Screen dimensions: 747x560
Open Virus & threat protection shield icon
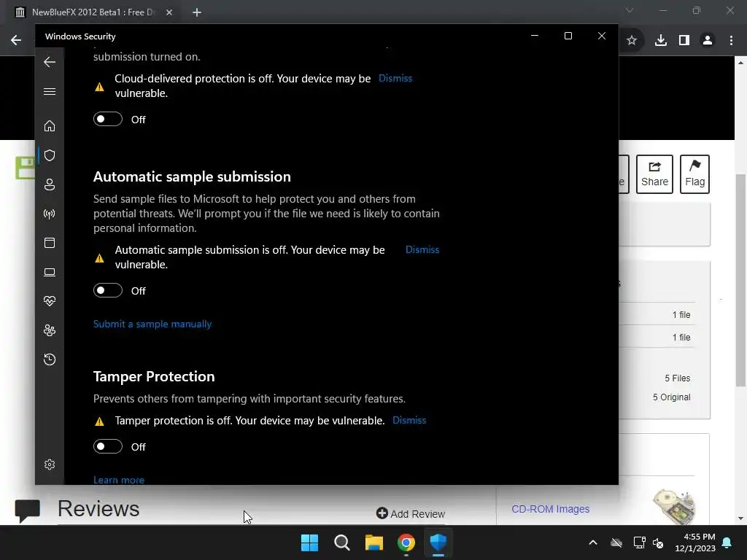click(x=50, y=155)
